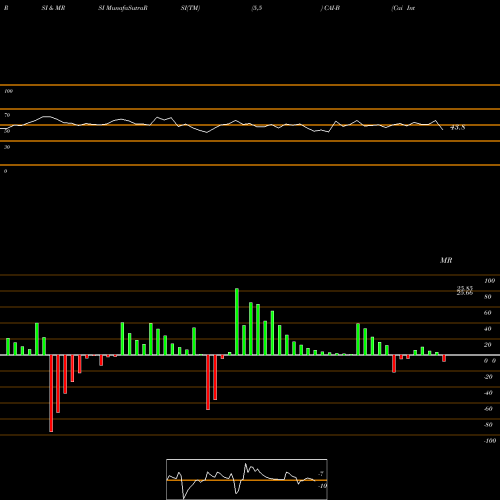500x500 pixels.
Task: Click the RSI axis label '100'
Action: [8, 91]
